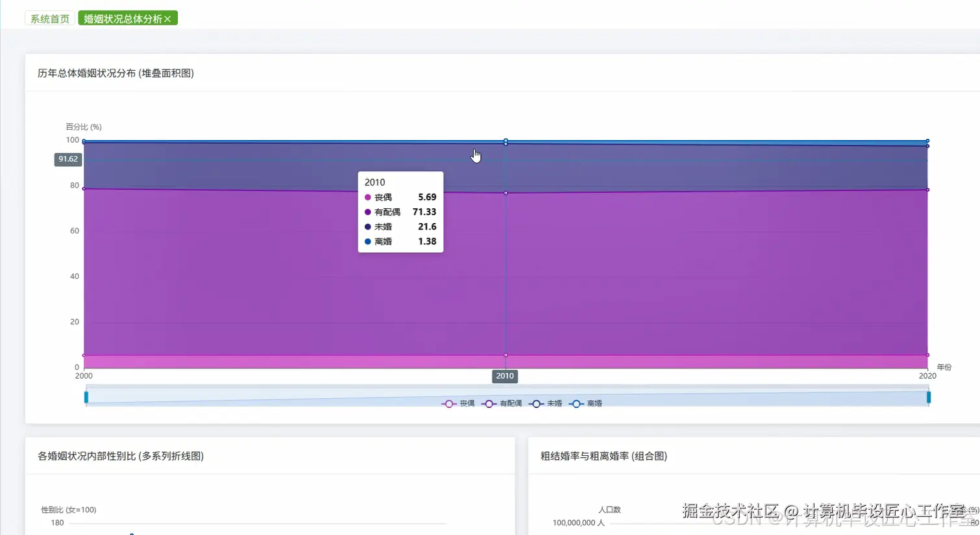Toggle the 丧偶 legend series
Viewport: 980px width, 535px height.
click(x=458, y=403)
